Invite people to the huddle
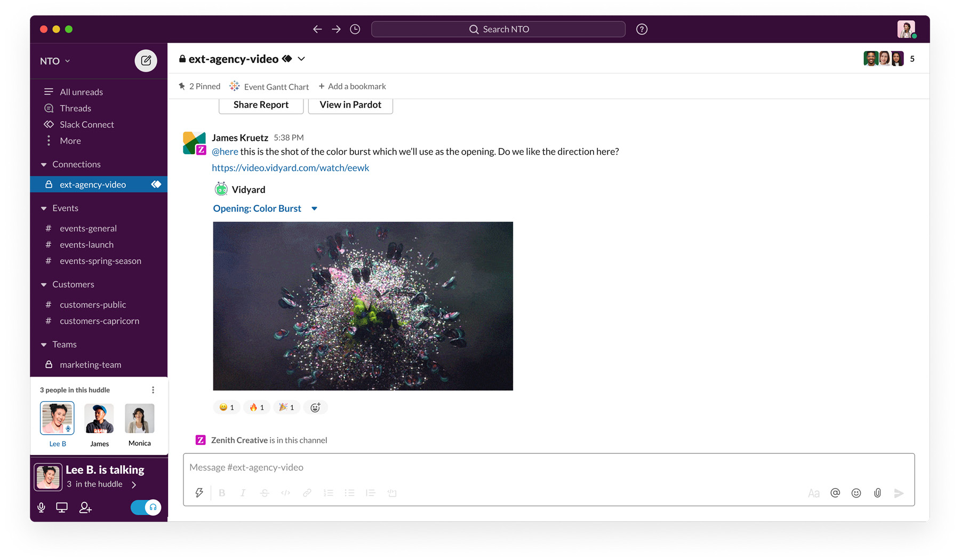960x560 pixels. click(x=85, y=507)
